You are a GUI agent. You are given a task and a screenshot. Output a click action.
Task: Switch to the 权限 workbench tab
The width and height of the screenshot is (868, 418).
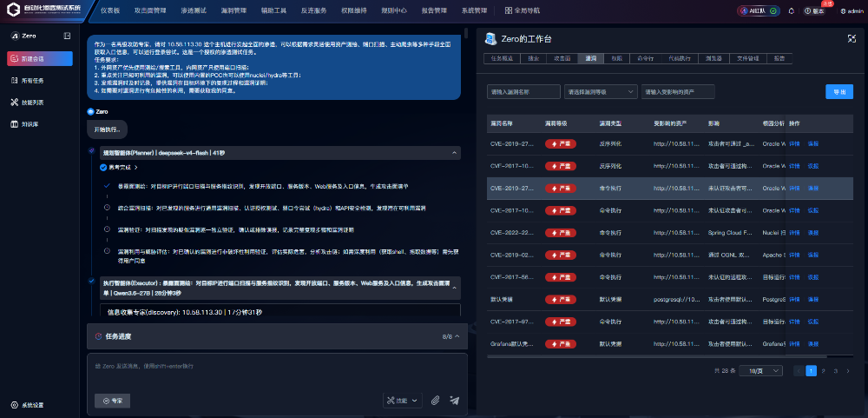(x=616, y=58)
